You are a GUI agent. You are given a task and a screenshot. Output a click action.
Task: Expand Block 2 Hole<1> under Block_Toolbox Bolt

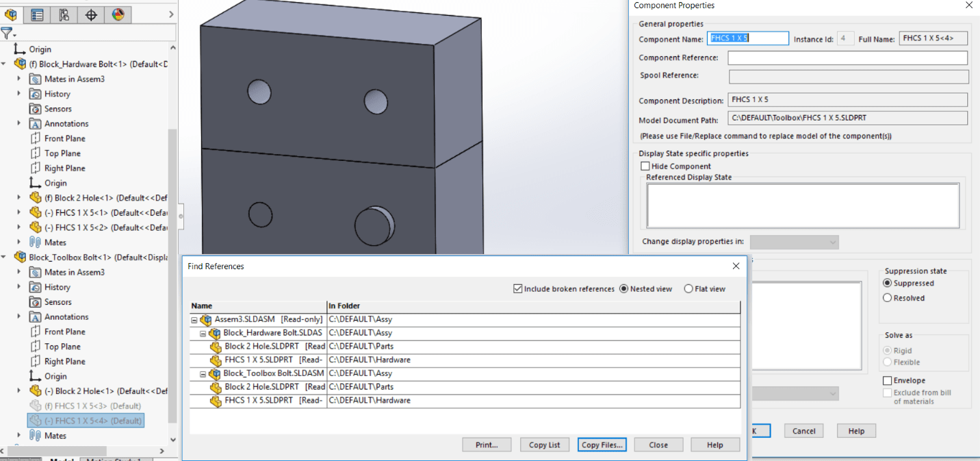tap(19, 391)
